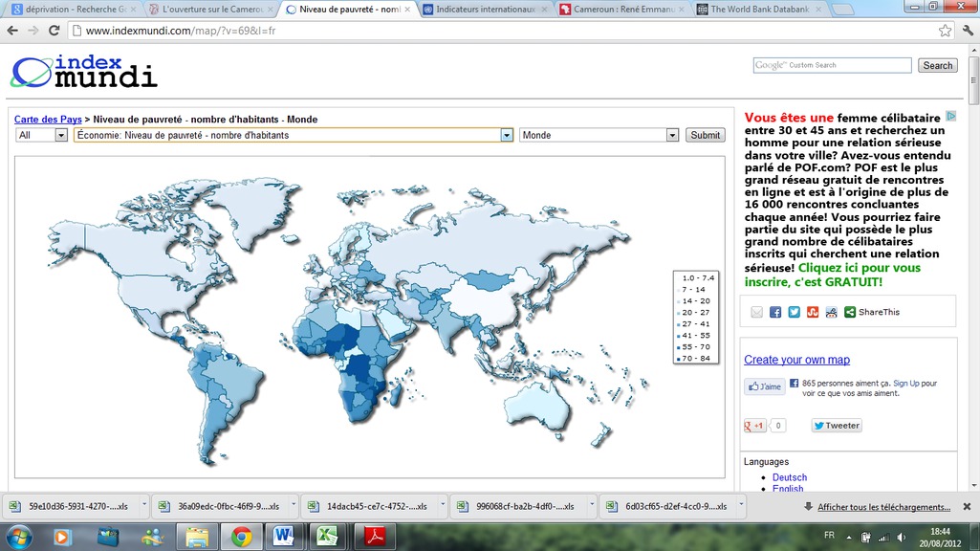The width and height of the screenshot is (980, 551).
Task: Open the 'Monde' region dropdown
Action: 672,135
